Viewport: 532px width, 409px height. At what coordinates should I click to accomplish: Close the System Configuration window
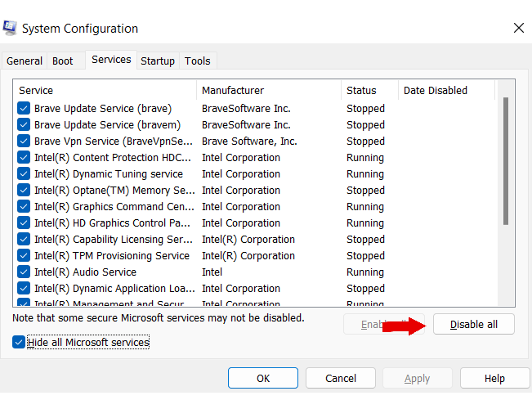pos(518,28)
